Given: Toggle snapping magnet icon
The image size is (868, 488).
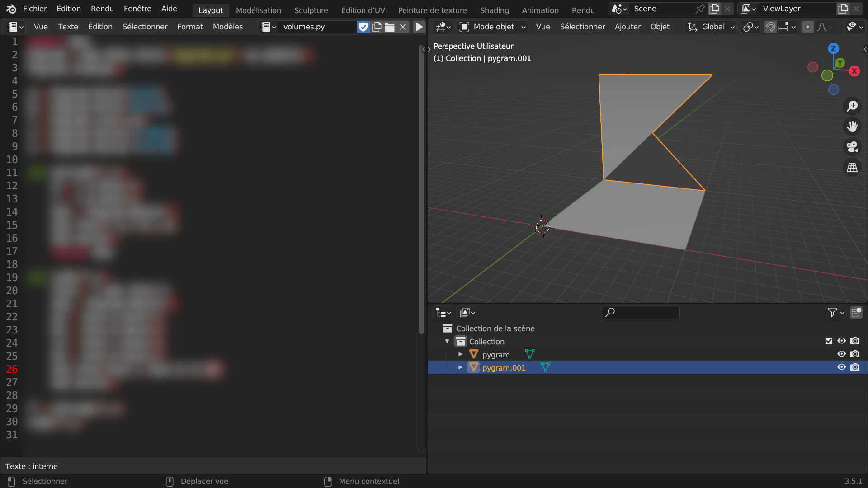Looking at the screenshot, I should click(770, 27).
